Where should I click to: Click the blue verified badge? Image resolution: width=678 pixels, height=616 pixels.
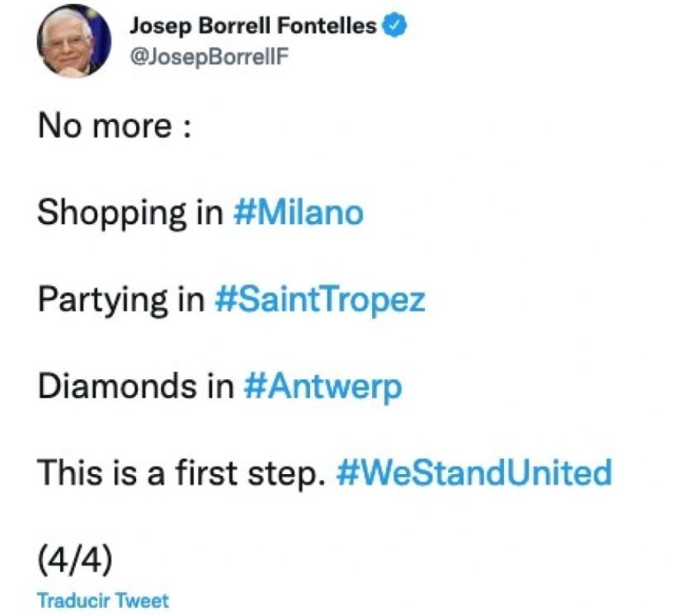(396, 26)
